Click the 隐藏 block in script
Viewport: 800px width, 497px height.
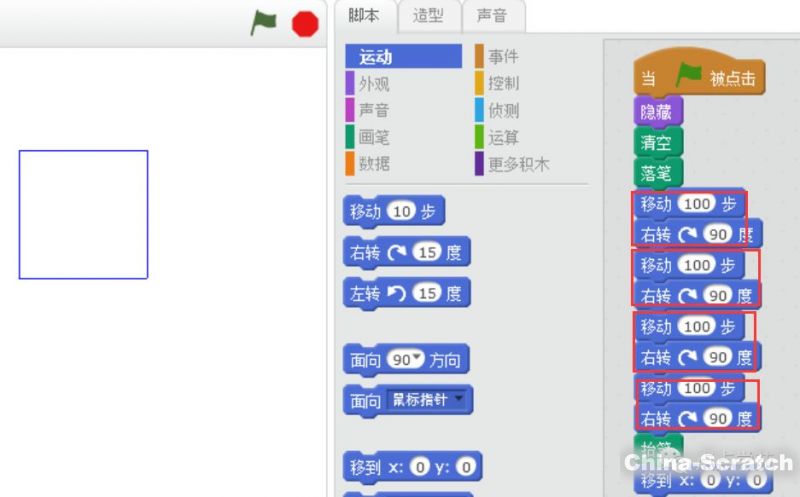[656, 112]
